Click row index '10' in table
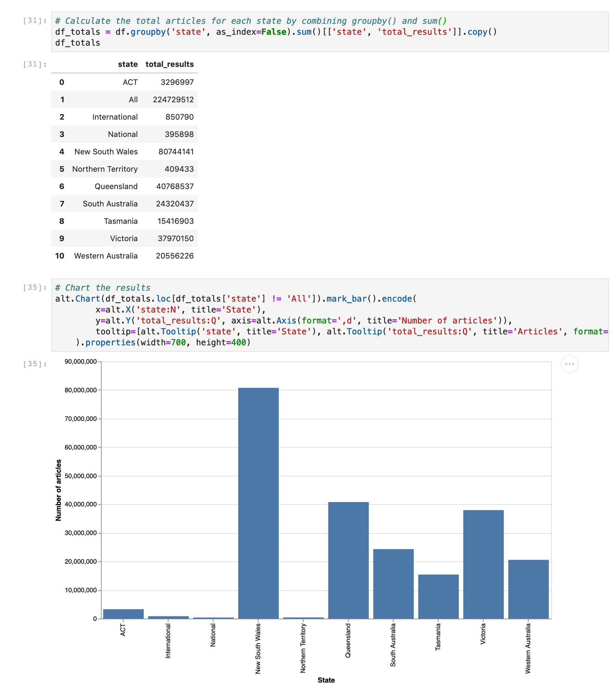 pos(60,256)
